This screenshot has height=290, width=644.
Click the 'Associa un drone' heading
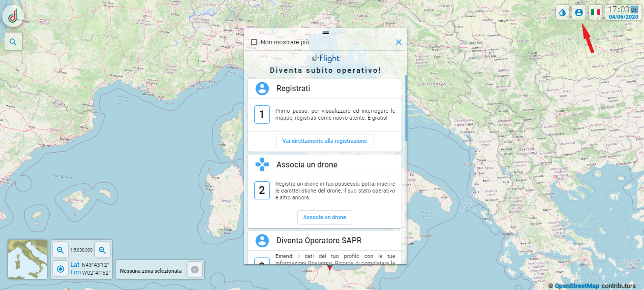[307, 164]
